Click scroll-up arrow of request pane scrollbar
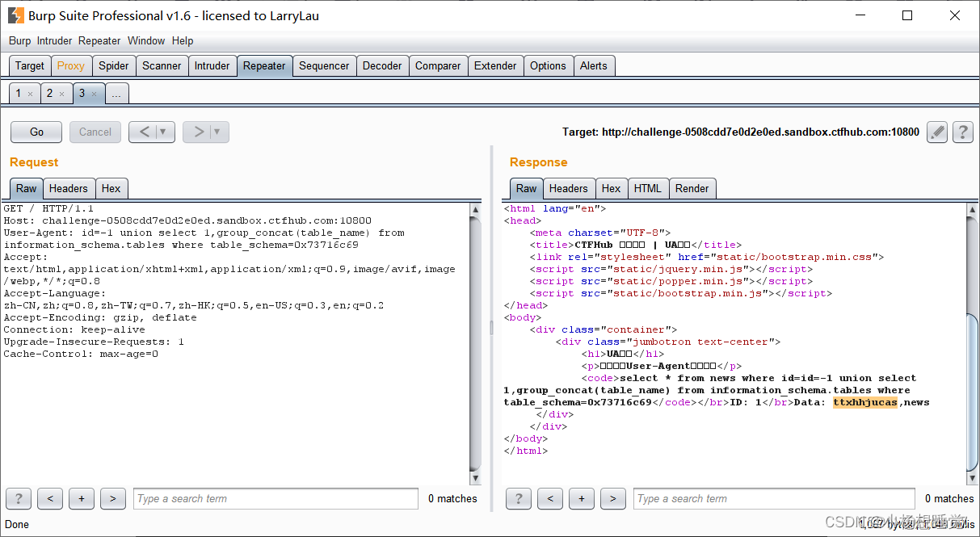Image resolution: width=980 pixels, height=537 pixels. (x=476, y=209)
